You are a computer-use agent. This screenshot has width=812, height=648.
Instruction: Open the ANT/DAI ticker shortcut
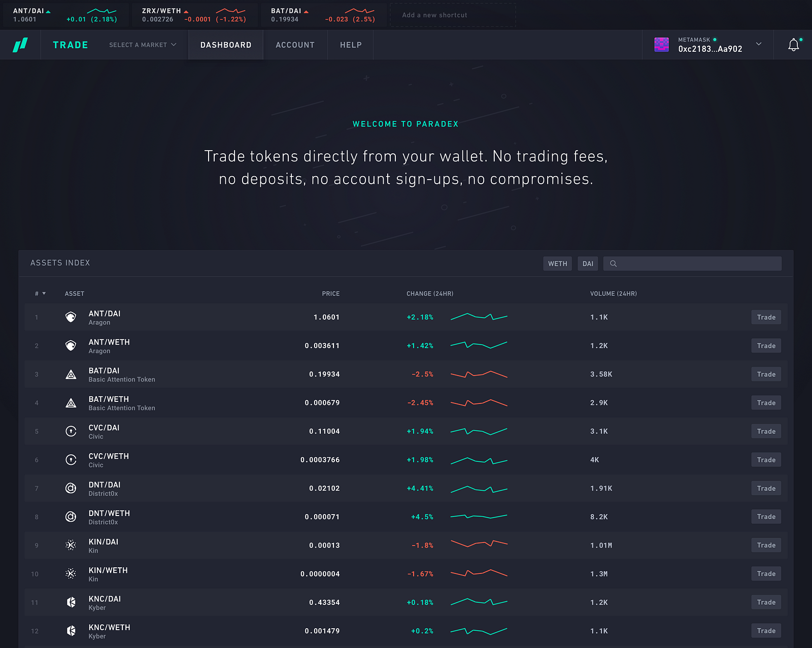click(x=65, y=15)
